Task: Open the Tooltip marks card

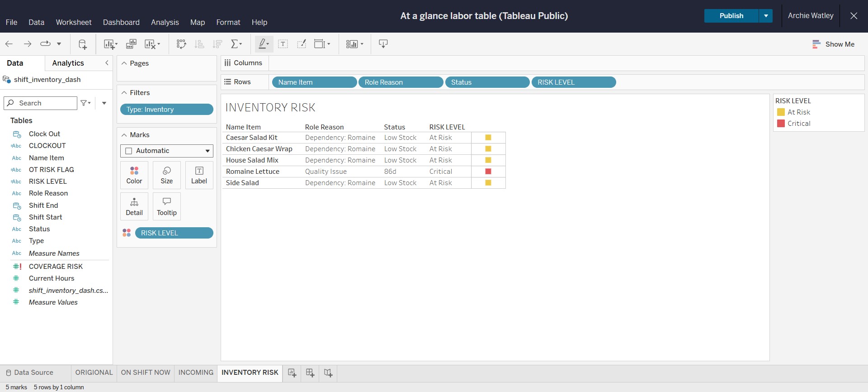Action: (x=167, y=206)
